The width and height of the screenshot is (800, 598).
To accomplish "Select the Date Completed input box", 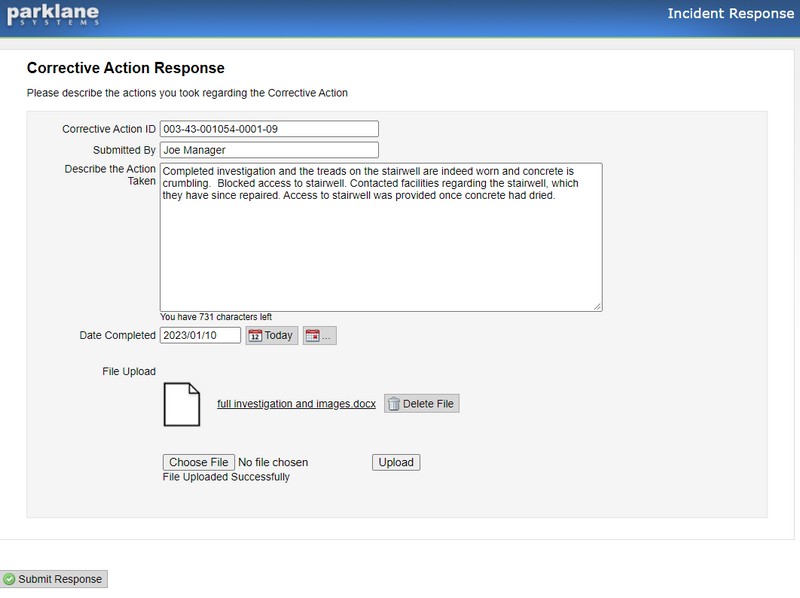I will (x=200, y=336).
